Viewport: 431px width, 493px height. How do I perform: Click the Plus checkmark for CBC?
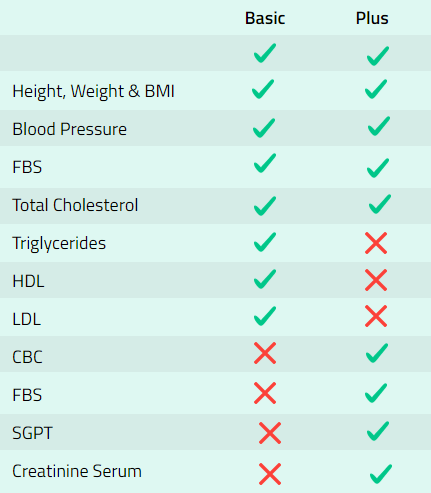click(x=377, y=353)
